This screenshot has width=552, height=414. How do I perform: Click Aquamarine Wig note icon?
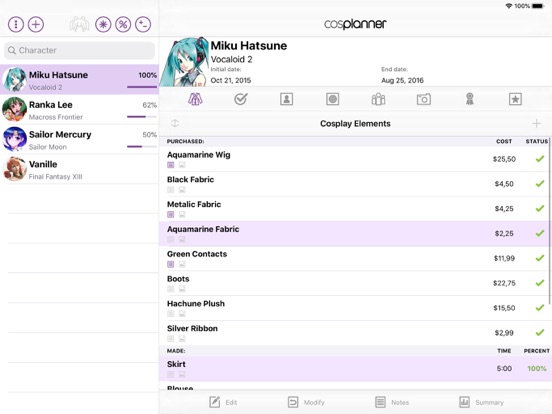click(171, 165)
